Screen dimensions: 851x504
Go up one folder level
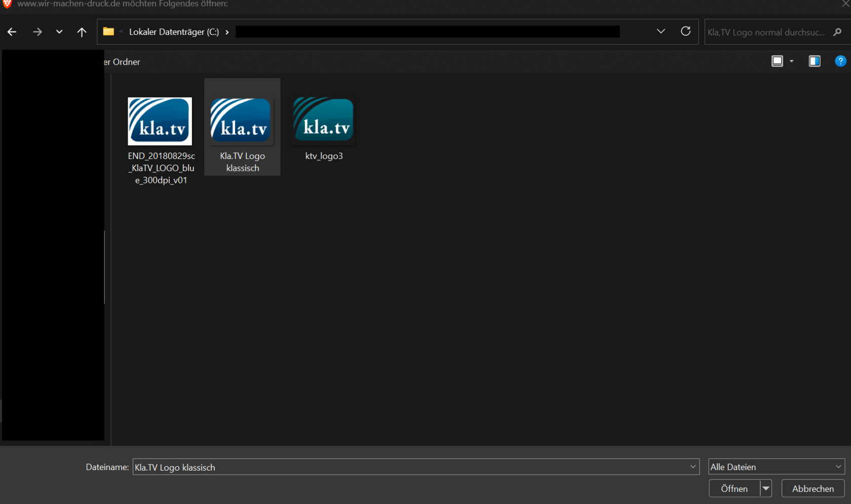pyautogui.click(x=82, y=32)
